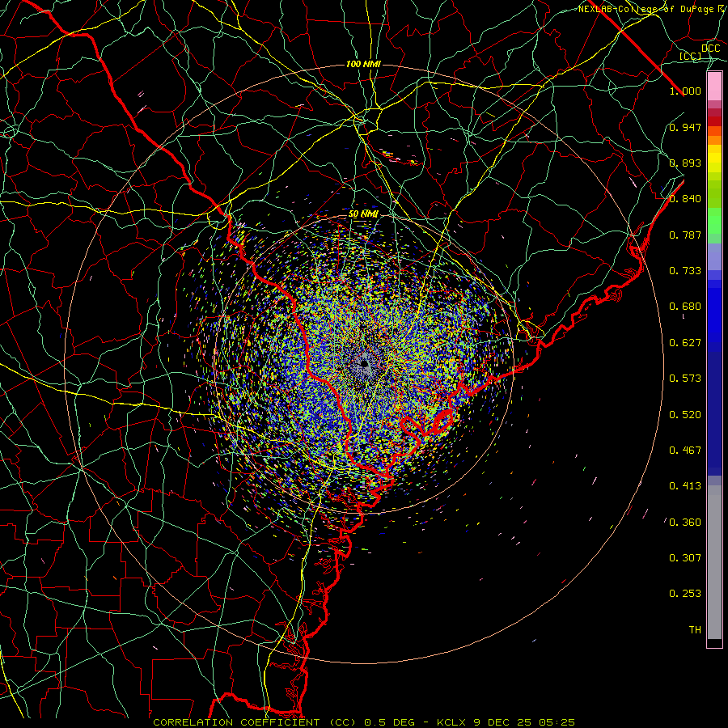
Task: Click the "TH" threshold label on the scale
Action: pyautogui.click(x=695, y=630)
